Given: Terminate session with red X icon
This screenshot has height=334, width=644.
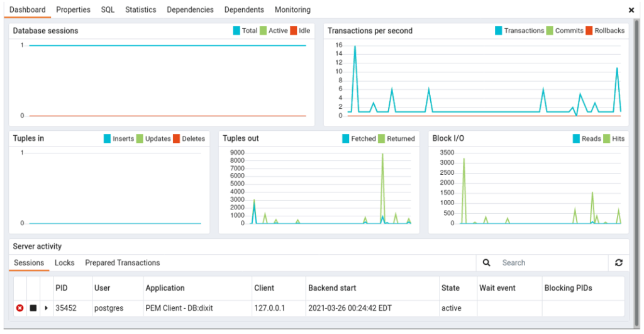Looking at the screenshot, I should click(x=19, y=308).
